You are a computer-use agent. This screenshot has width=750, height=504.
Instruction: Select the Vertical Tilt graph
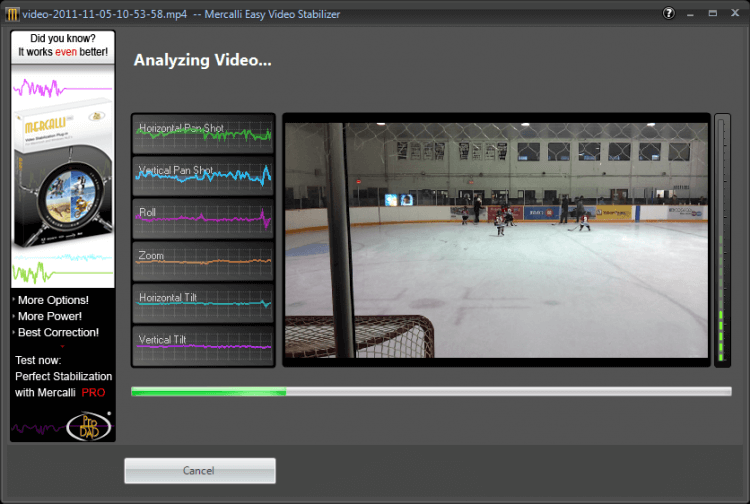(x=203, y=345)
